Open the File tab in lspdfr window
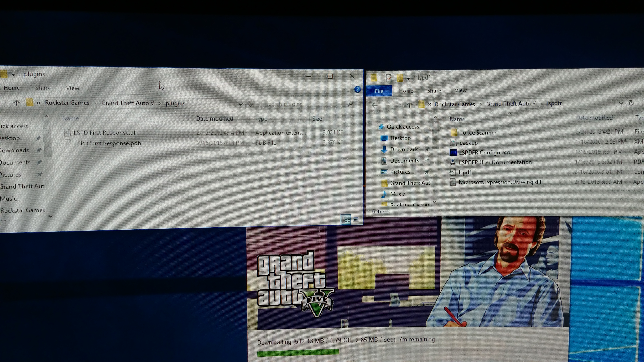Viewport: 644px width, 362px height. 379,91
